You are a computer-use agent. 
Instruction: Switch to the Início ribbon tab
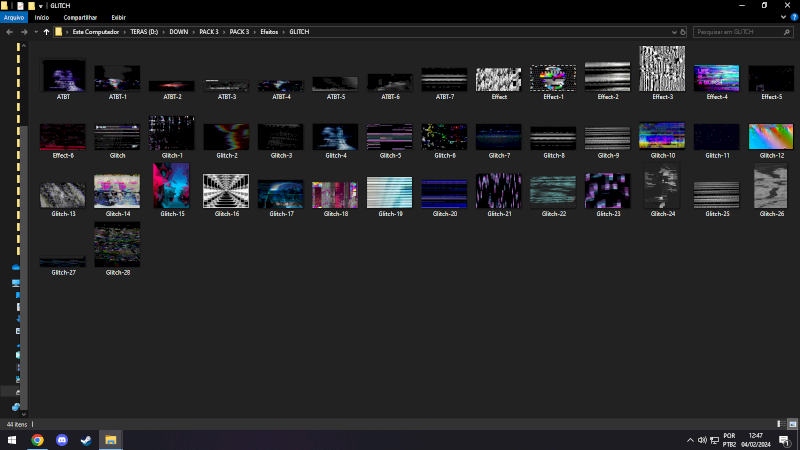pyautogui.click(x=42, y=17)
